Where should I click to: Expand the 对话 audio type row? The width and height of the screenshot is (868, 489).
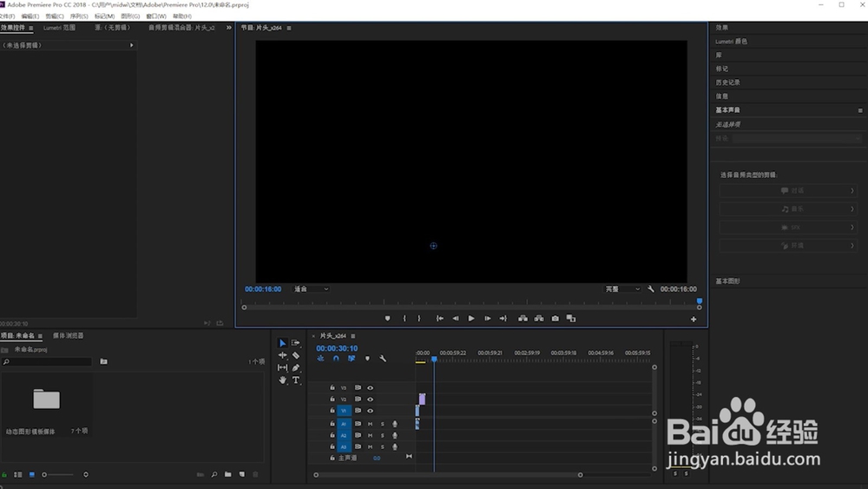788,190
